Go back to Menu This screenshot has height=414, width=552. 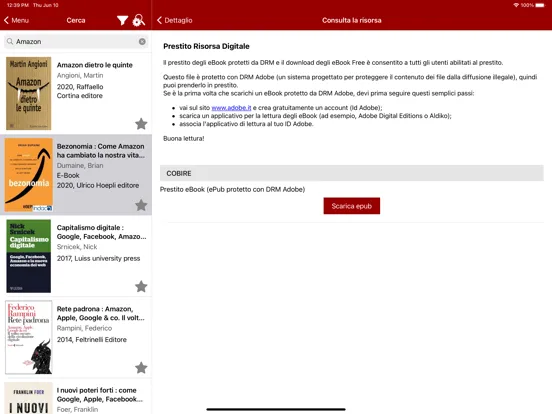[x=16, y=20]
